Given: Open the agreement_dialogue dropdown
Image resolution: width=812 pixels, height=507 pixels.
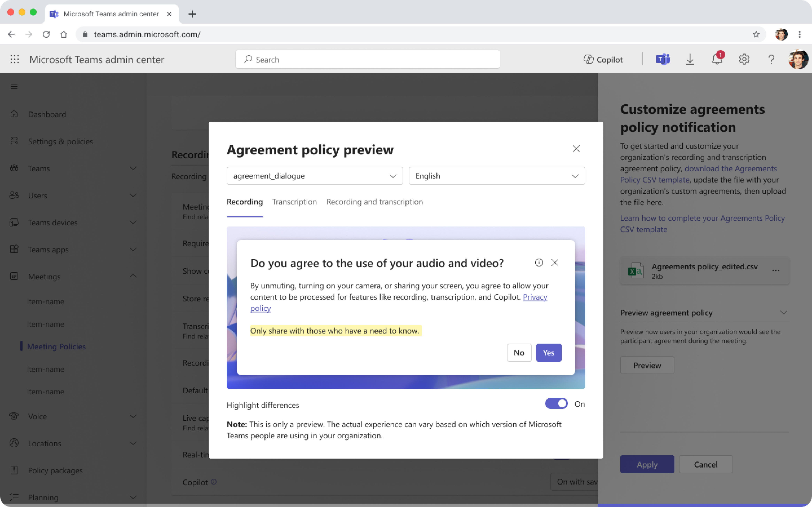Looking at the screenshot, I should click(x=315, y=176).
